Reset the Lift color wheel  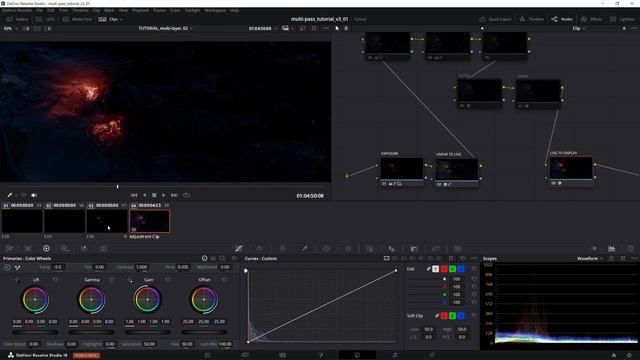tap(55, 280)
